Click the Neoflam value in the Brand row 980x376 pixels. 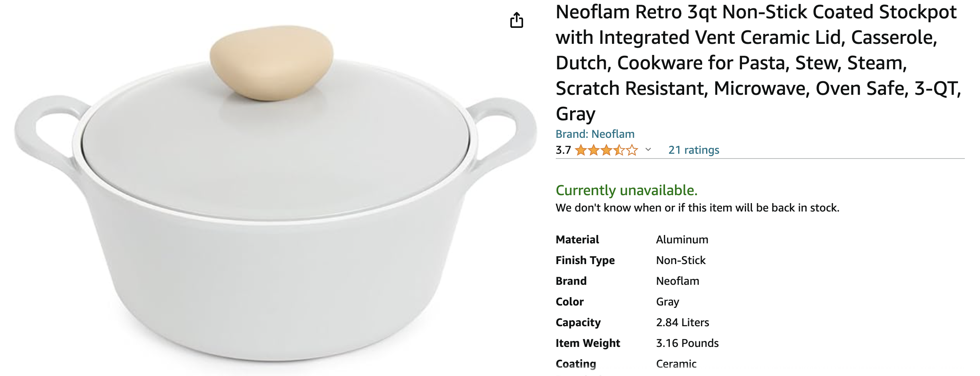pyautogui.click(x=677, y=281)
